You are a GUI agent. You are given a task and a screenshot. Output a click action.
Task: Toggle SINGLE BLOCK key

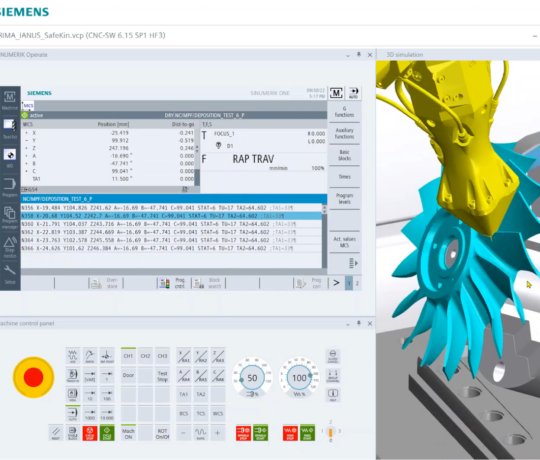[x=73, y=433]
